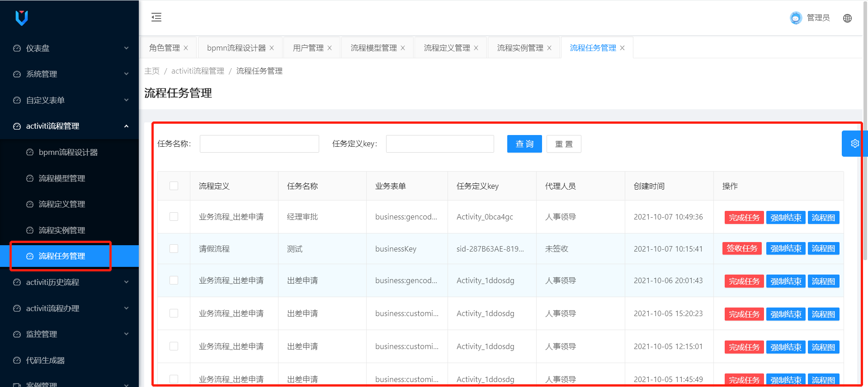Check the 请假流程 row checkbox

(174, 249)
